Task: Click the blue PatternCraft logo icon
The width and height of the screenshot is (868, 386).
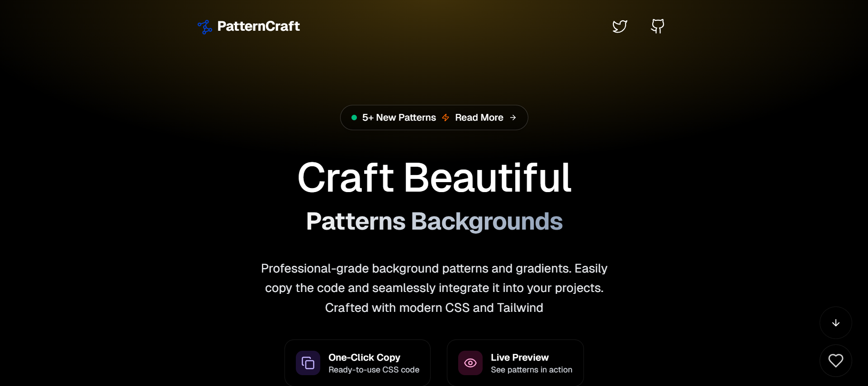Action: 205,27
